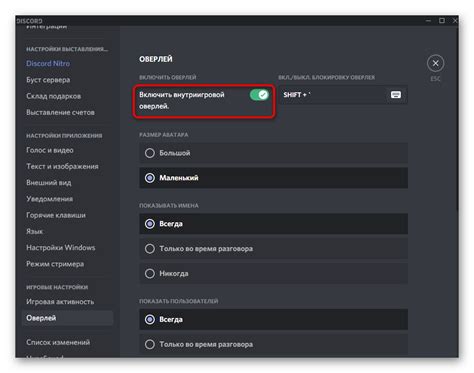
Task: Open Режим стримера settings
Action: 55,264
